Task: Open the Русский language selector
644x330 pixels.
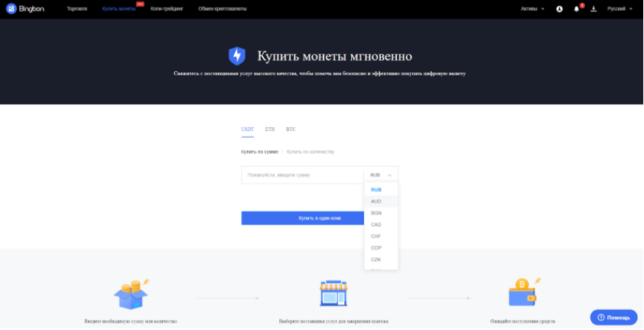Action: [x=620, y=9]
